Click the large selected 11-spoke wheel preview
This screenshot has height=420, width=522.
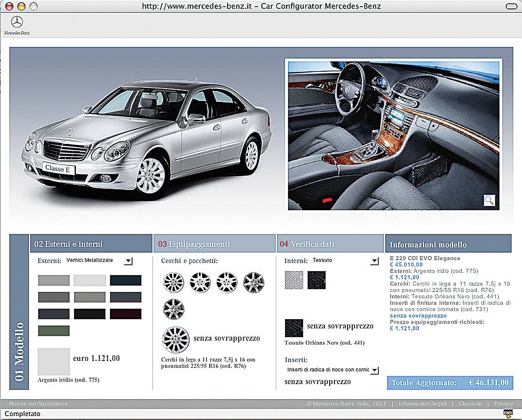tap(176, 340)
